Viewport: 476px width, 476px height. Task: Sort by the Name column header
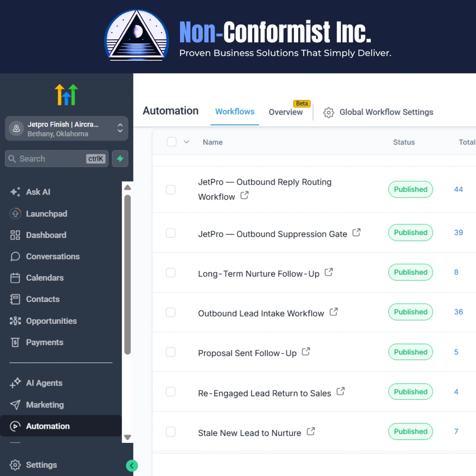tap(212, 142)
